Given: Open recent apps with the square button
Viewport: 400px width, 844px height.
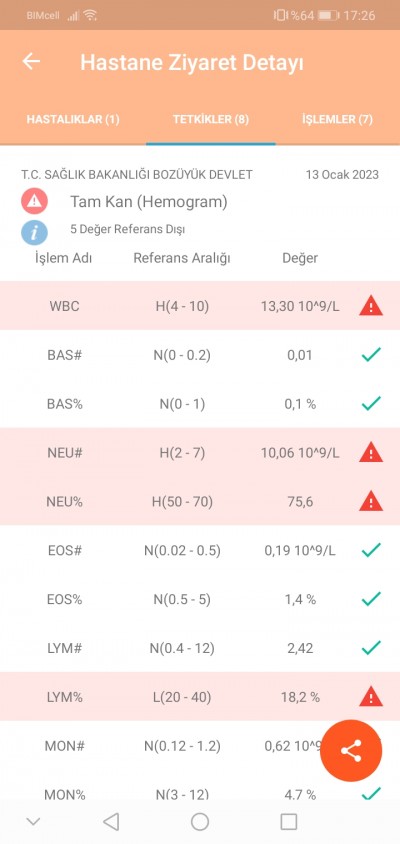Looking at the screenshot, I should tap(289, 821).
